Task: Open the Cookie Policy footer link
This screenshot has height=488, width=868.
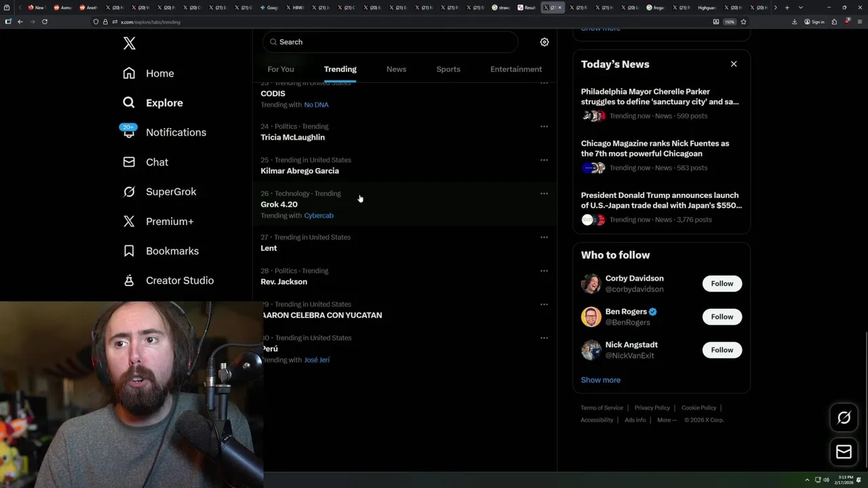Action: [x=698, y=408]
